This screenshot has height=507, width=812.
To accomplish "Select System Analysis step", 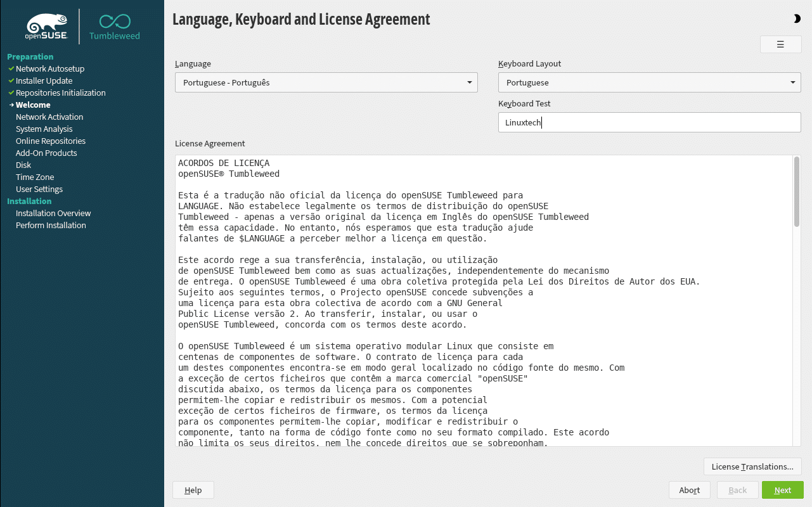I will 44,129.
